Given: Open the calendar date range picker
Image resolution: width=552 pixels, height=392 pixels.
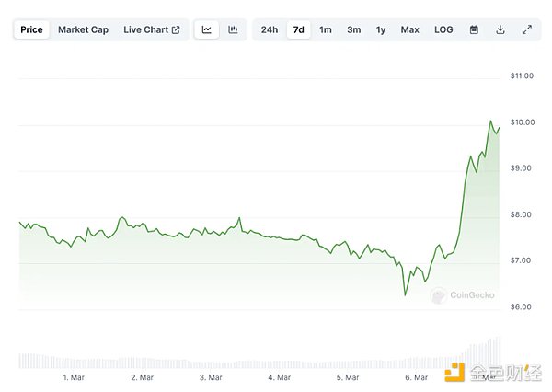Looking at the screenshot, I should [474, 29].
